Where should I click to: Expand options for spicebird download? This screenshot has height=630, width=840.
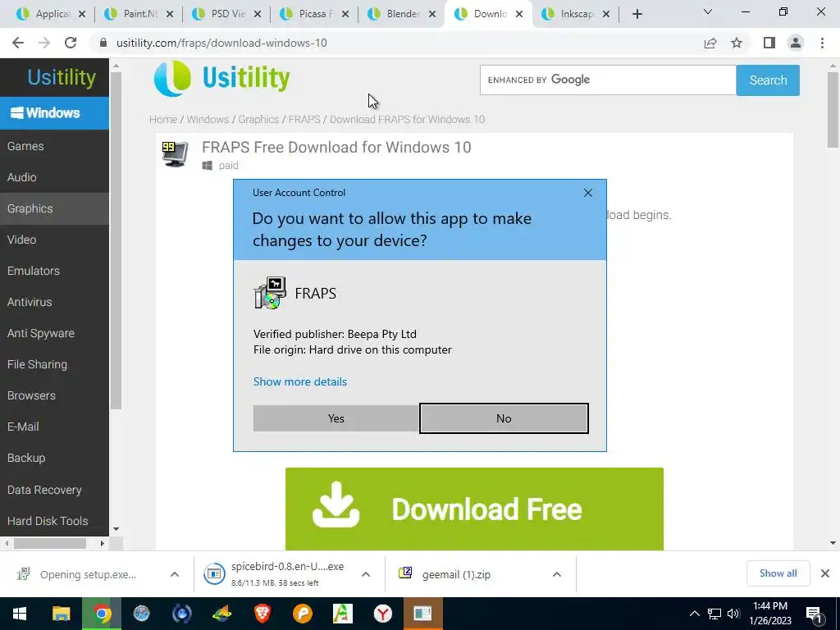click(366, 574)
